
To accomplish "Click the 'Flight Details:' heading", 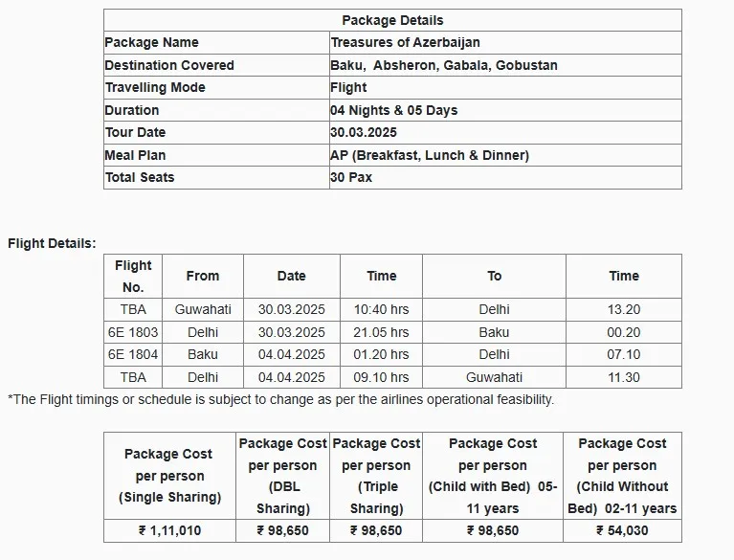I will [x=52, y=243].
